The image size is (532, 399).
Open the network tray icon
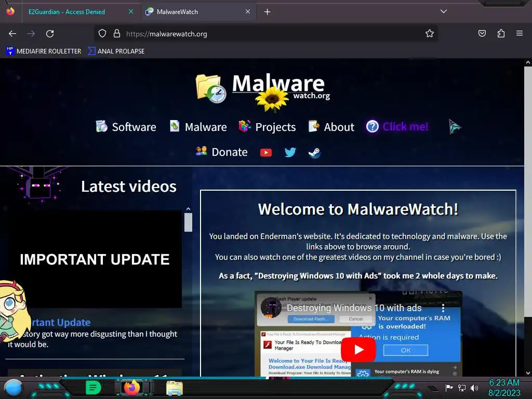coord(462,388)
